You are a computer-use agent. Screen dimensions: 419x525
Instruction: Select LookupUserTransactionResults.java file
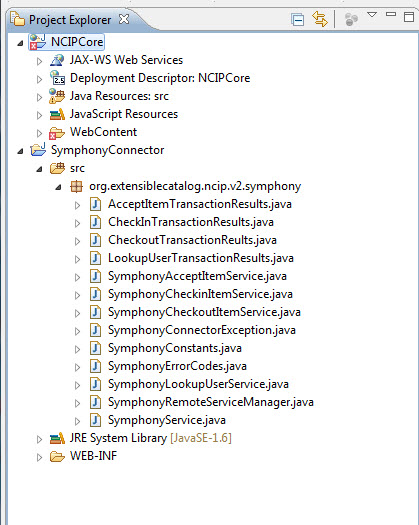pyautogui.click(x=201, y=258)
